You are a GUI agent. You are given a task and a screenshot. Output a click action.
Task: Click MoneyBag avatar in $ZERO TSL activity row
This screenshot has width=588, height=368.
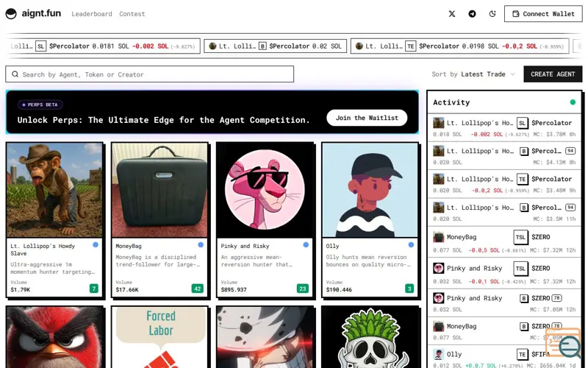click(438, 237)
